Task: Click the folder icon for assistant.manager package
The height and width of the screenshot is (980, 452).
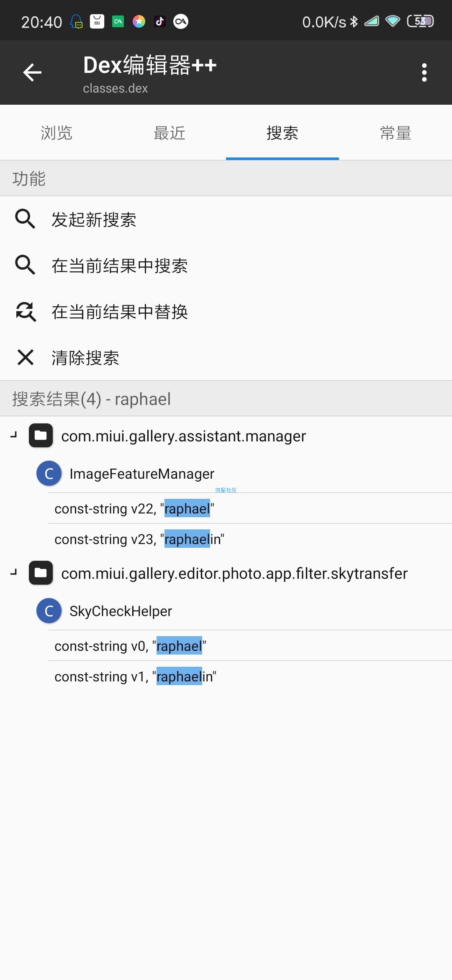Action: (x=41, y=436)
